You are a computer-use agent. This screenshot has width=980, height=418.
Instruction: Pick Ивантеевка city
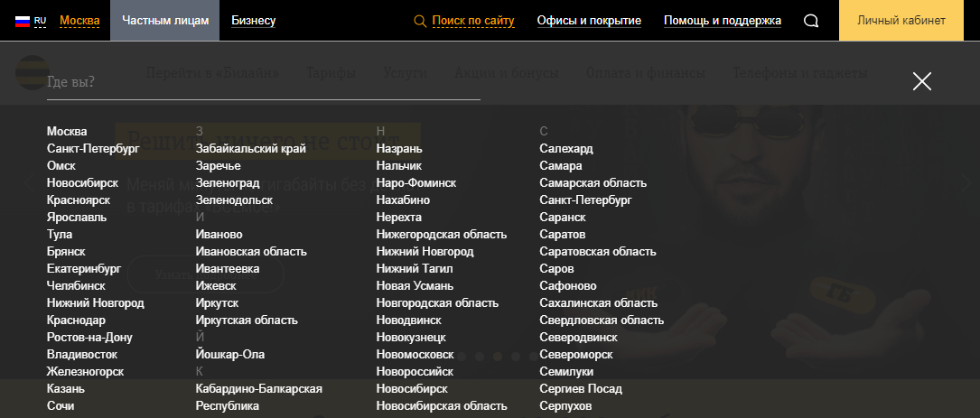click(x=228, y=269)
